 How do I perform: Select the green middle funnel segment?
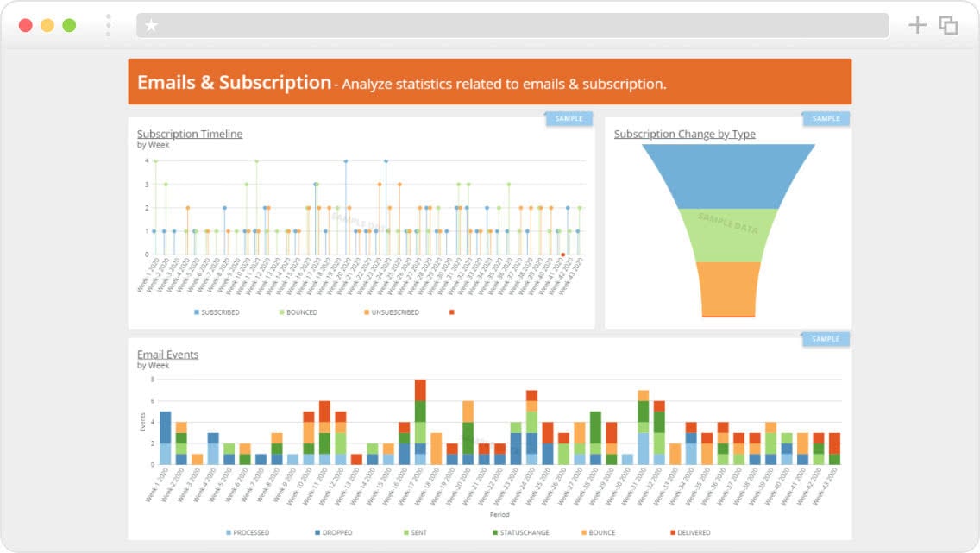click(x=728, y=236)
